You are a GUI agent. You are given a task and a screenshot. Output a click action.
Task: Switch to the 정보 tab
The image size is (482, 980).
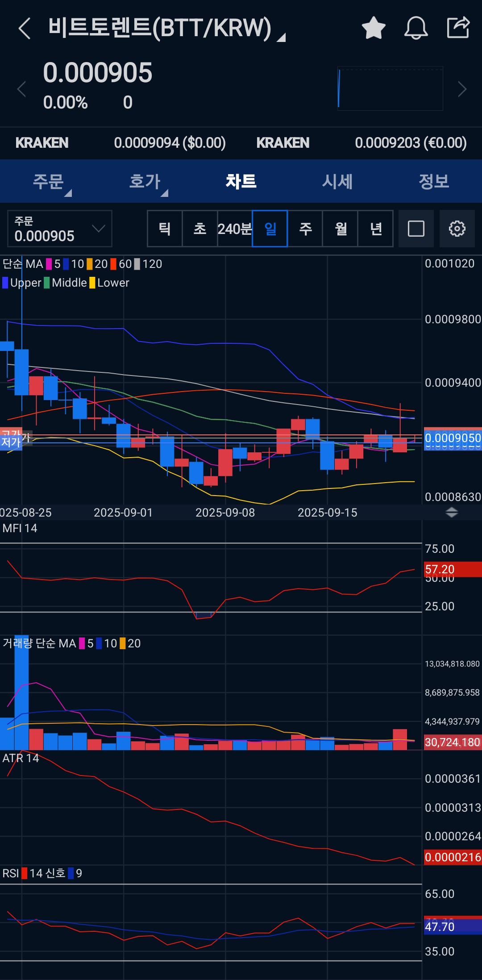[x=434, y=181]
